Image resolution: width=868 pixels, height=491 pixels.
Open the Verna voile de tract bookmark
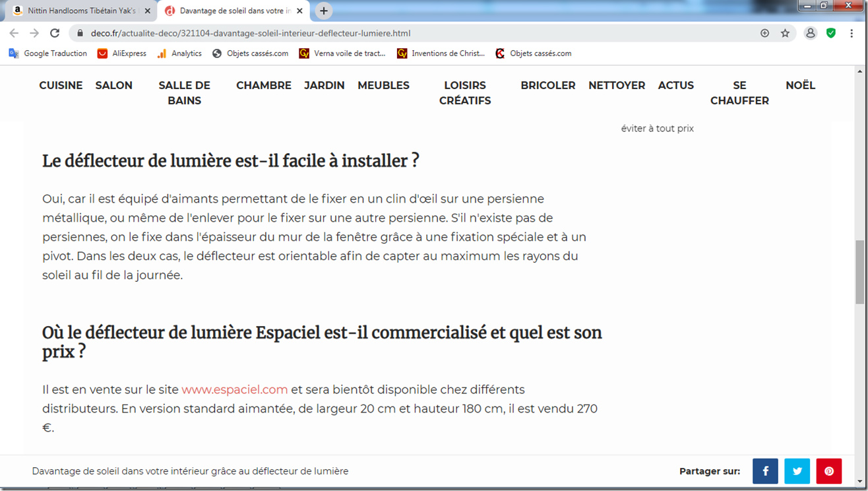point(342,53)
